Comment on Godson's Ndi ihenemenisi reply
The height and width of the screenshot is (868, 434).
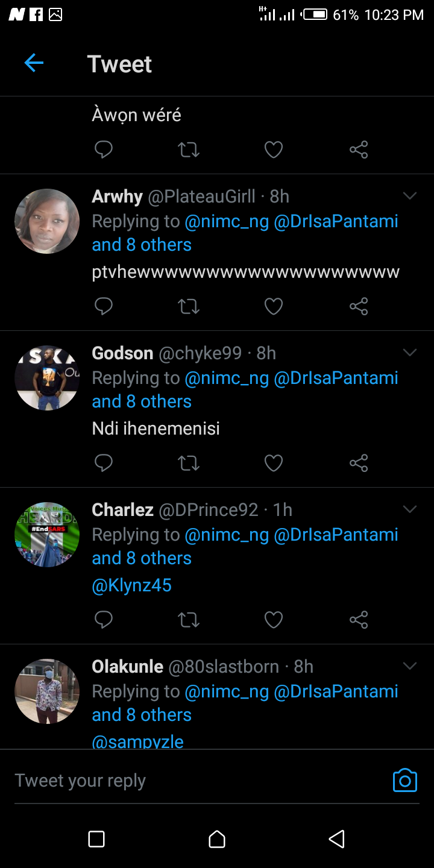(104, 463)
